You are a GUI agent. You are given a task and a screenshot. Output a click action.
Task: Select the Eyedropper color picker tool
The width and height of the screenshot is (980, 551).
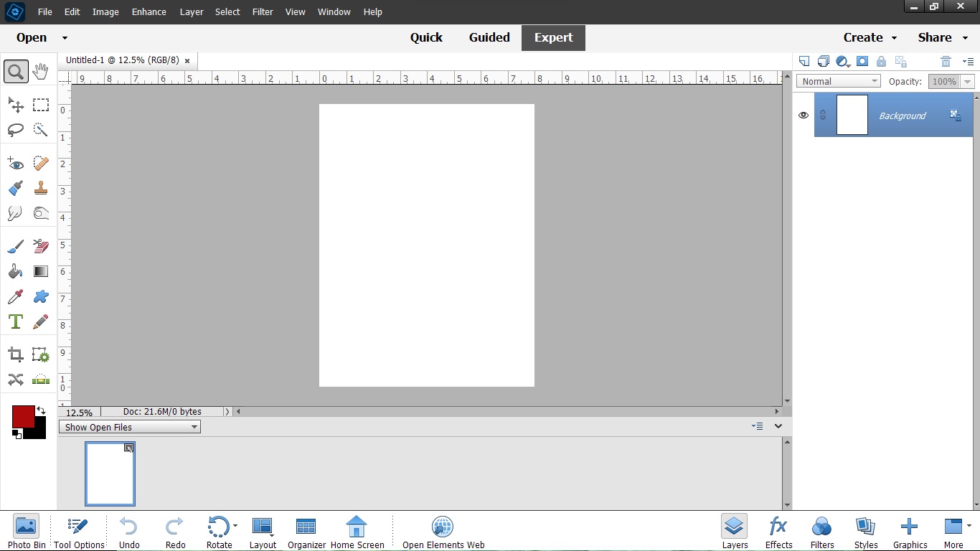tap(15, 297)
